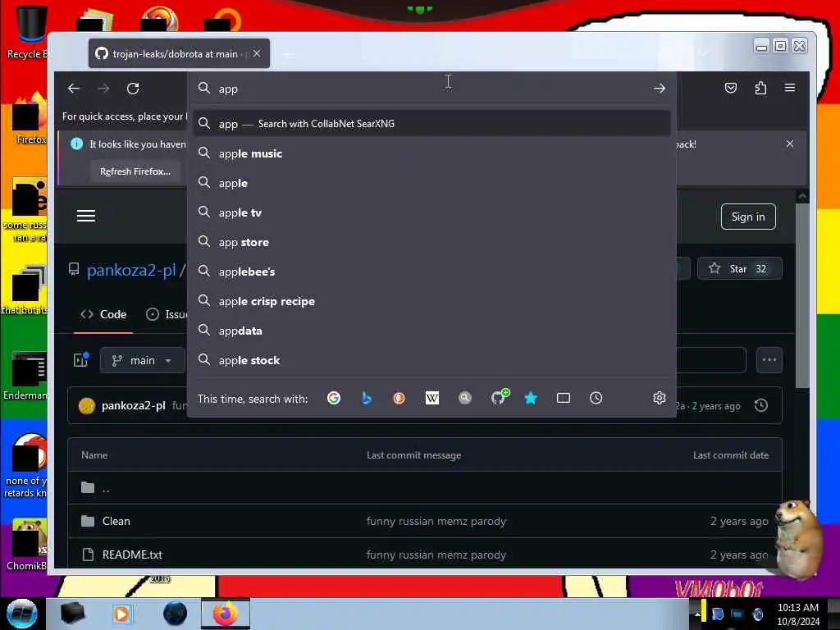
Task: Open the media player taskbar icon
Action: pyautogui.click(x=122, y=614)
